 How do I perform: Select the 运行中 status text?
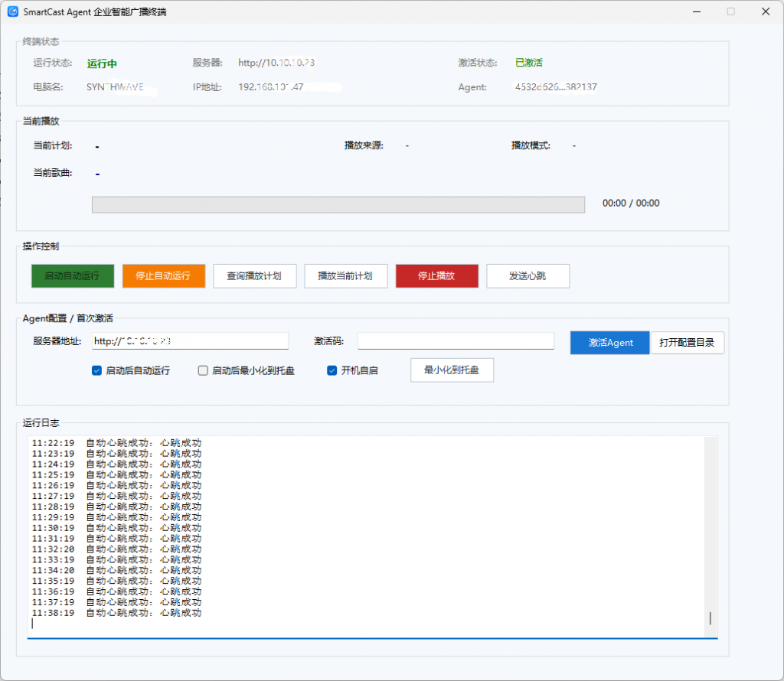tap(102, 64)
